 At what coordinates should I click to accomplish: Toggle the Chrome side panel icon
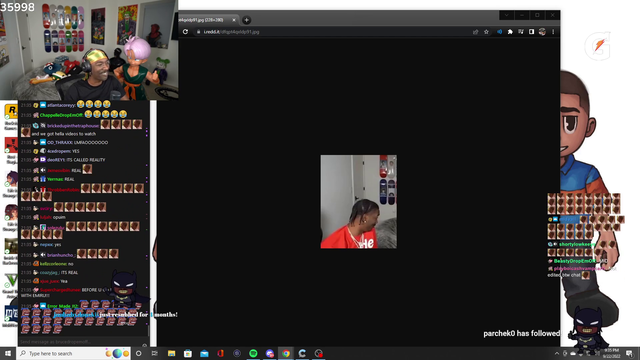point(531,32)
